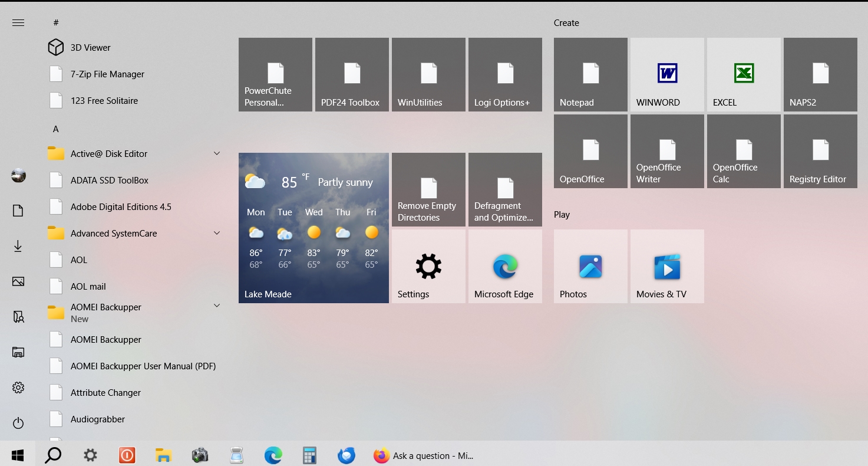Open the Logi Options+ tile
868x466 pixels.
(x=505, y=74)
